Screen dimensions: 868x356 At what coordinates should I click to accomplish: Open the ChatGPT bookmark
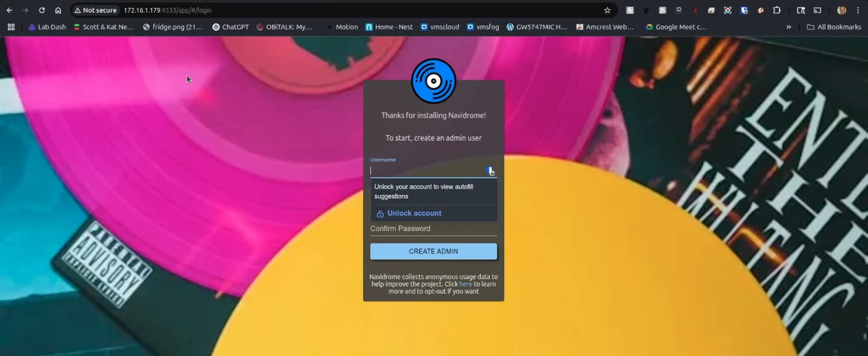coord(230,27)
